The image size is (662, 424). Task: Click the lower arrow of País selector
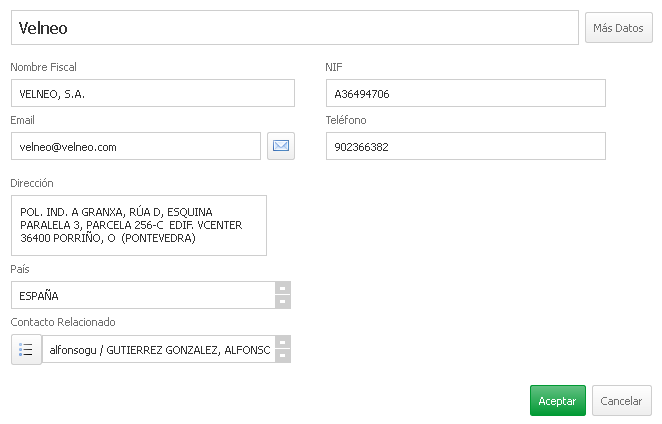(283, 302)
